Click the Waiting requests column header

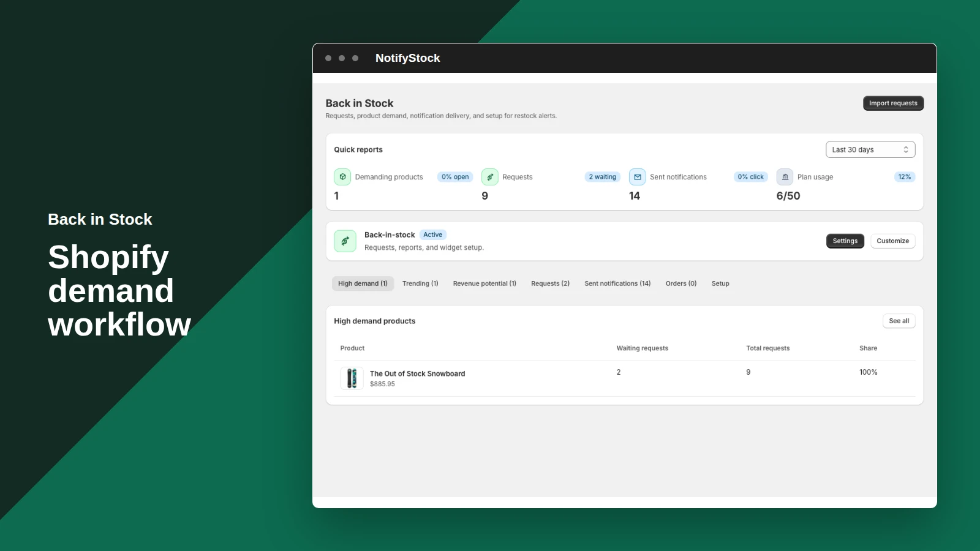(642, 348)
